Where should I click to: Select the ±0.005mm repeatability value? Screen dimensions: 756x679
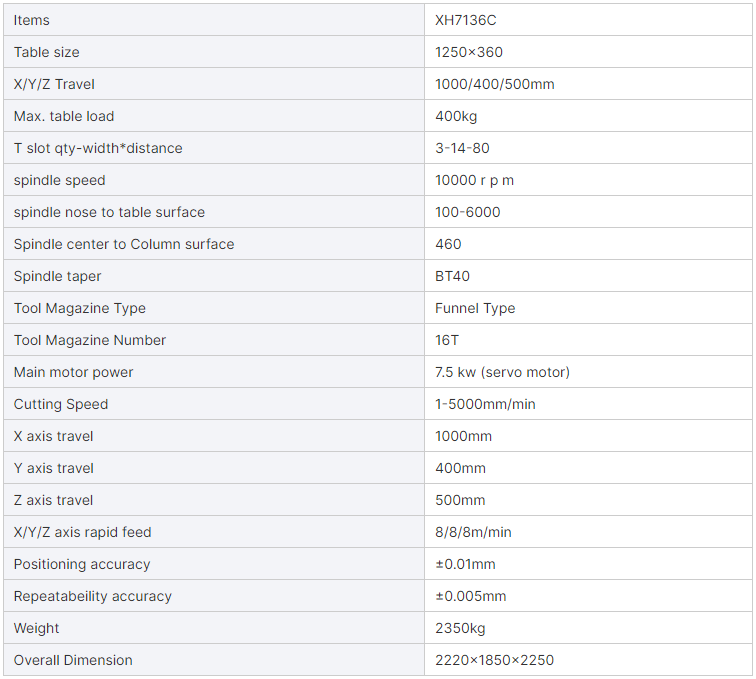(x=471, y=596)
